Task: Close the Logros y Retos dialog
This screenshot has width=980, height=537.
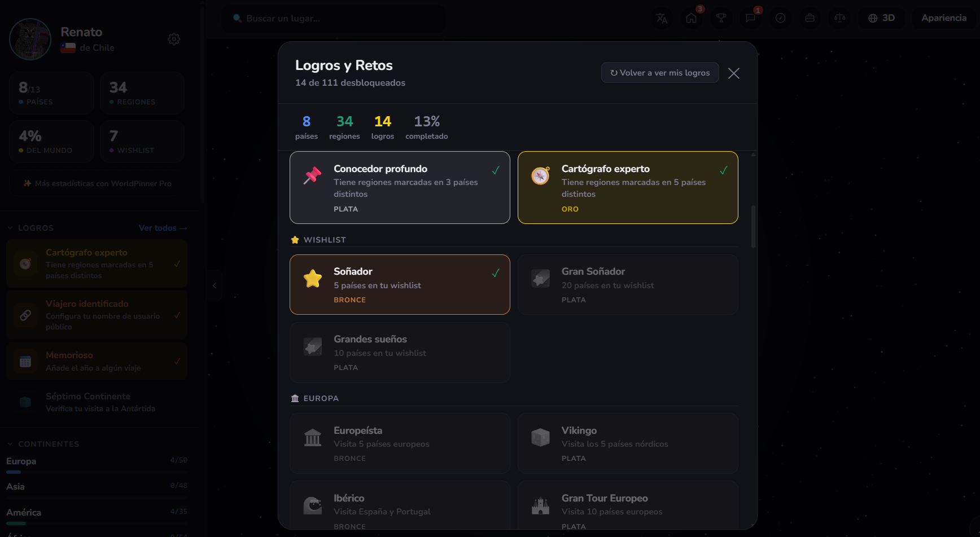Action: 734,73
